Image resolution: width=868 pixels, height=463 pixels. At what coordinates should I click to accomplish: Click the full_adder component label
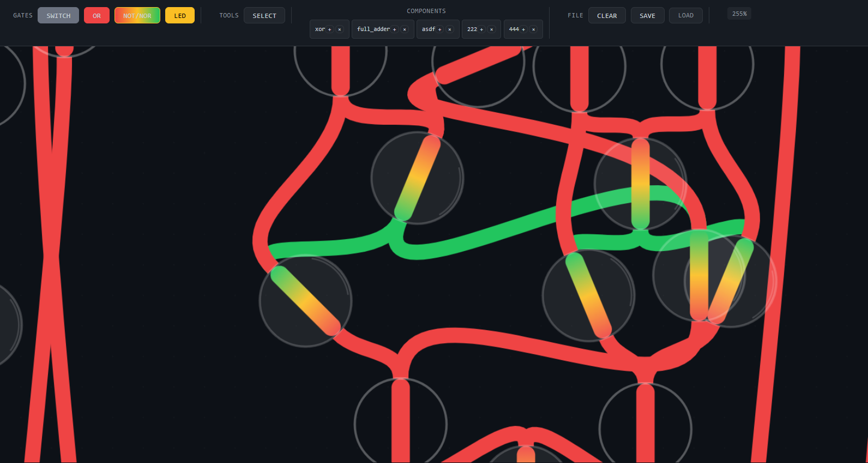click(x=373, y=29)
